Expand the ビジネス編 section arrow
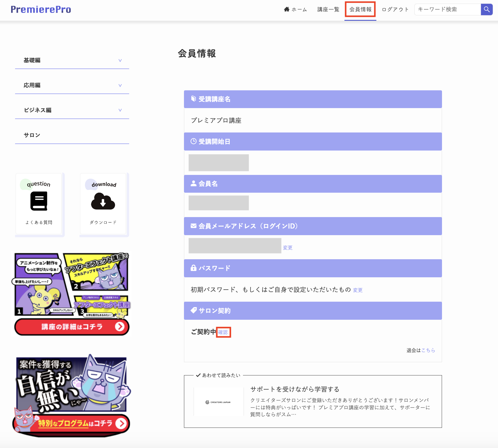Viewport: 498px width, 448px height. (x=120, y=110)
